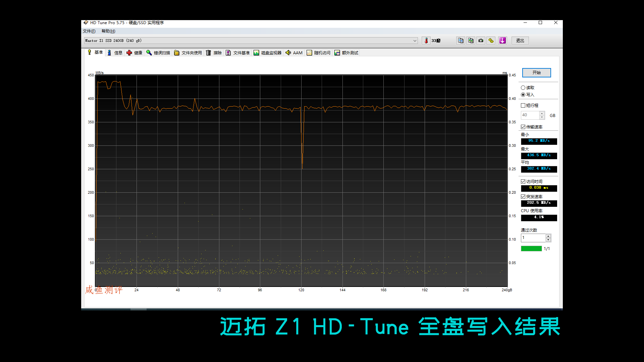
Task: Click the green 1/1 progress bar
Action: click(x=531, y=249)
